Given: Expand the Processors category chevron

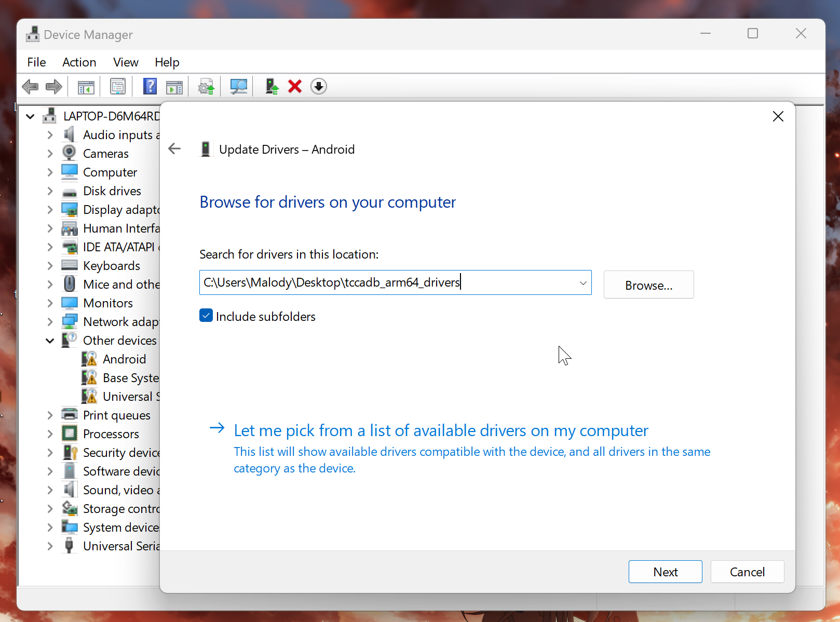Looking at the screenshot, I should 50,434.
